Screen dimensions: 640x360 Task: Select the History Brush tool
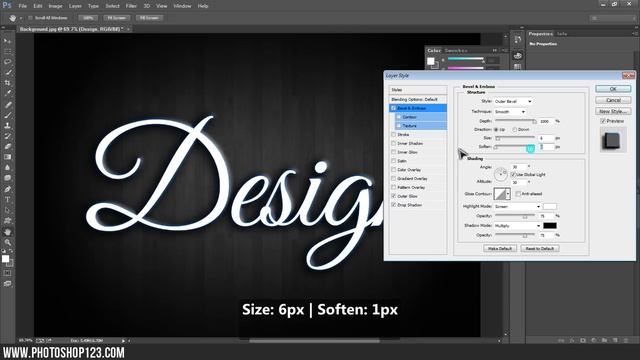click(x=7, y=136)
